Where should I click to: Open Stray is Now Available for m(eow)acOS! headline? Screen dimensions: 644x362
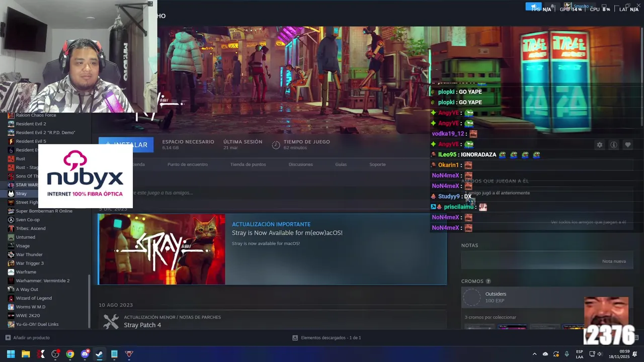coord(287,233)
